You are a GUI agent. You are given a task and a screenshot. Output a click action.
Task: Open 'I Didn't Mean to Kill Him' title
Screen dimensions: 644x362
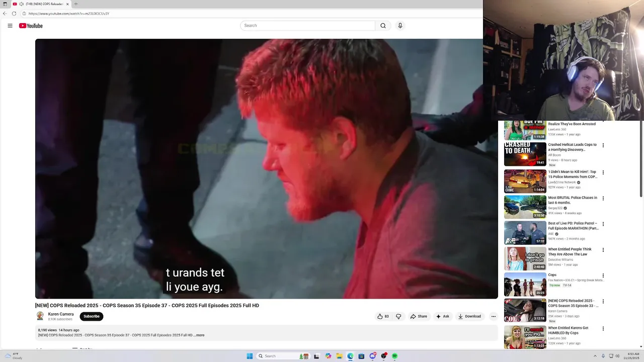[x=573, y=174]
